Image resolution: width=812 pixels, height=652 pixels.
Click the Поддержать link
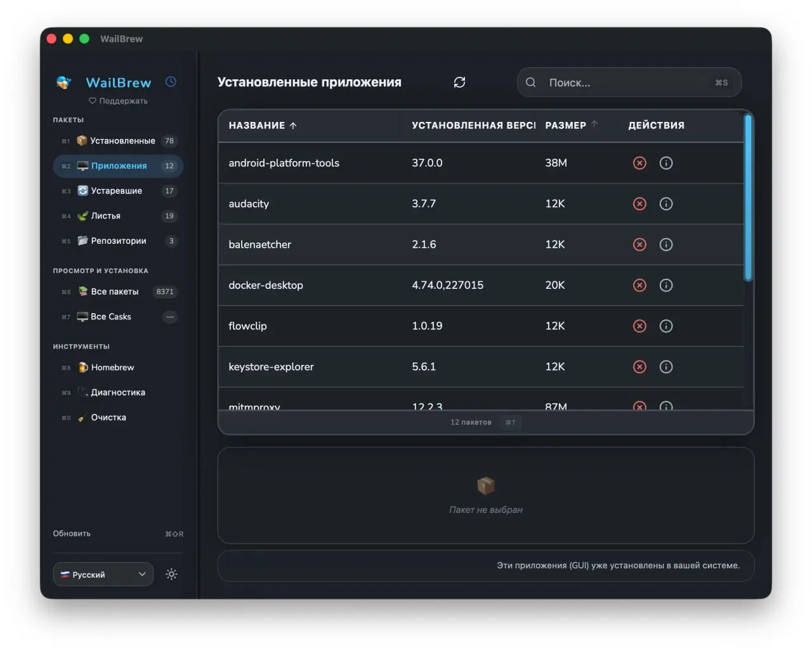coord(118,100)
